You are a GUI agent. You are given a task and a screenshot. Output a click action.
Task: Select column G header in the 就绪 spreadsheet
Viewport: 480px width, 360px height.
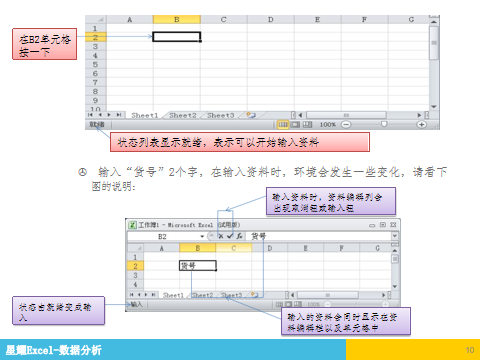pyautogui.click(x=411, y=20)
